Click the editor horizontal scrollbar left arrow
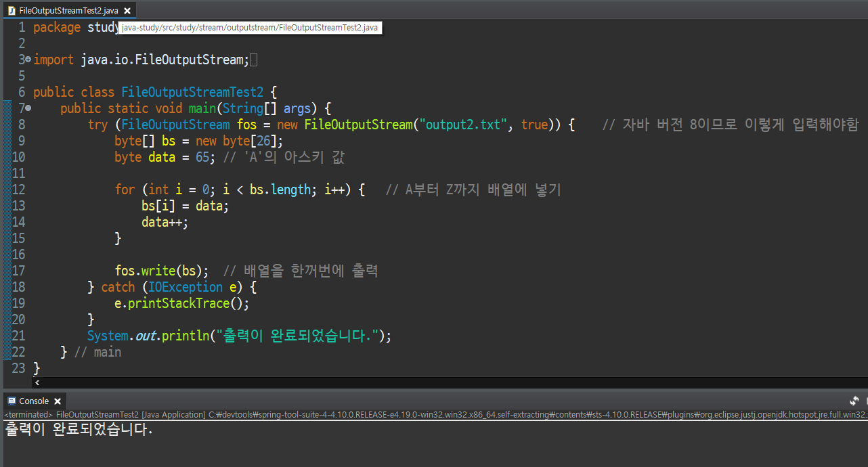 pyautogui.click(x=37, y=382)
